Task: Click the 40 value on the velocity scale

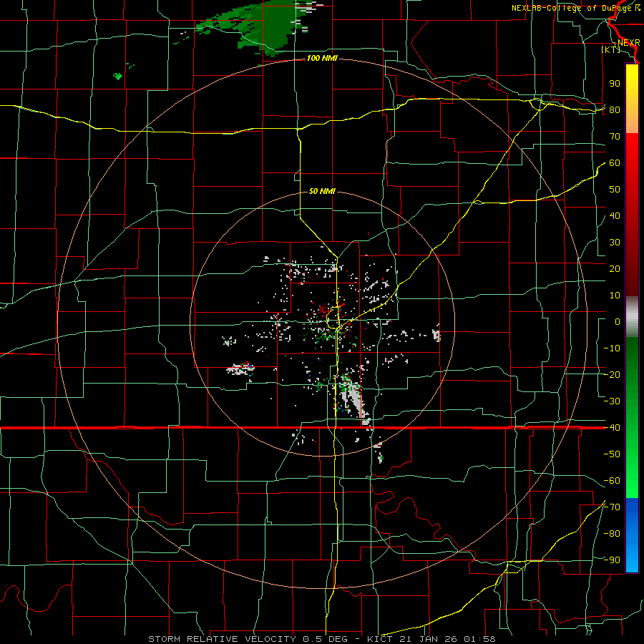Action: tap(615, 215)
